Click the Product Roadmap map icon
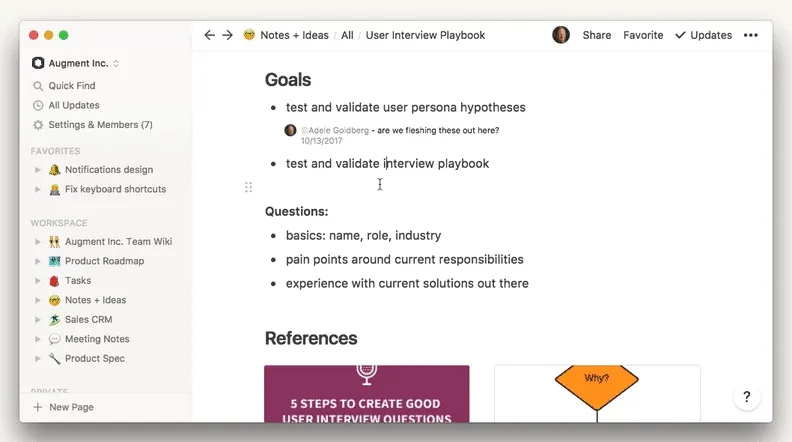The width and height of the screenshot is (792, 442). (55, 261)
